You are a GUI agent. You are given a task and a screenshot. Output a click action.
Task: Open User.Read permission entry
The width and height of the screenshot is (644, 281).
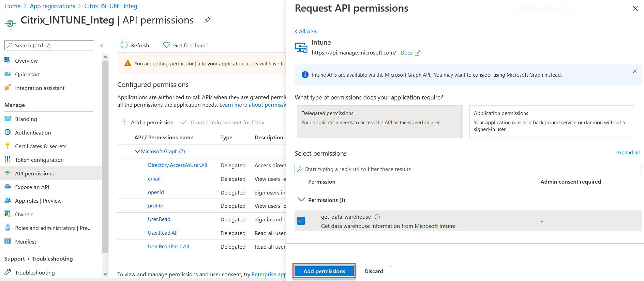coord(159,219)
